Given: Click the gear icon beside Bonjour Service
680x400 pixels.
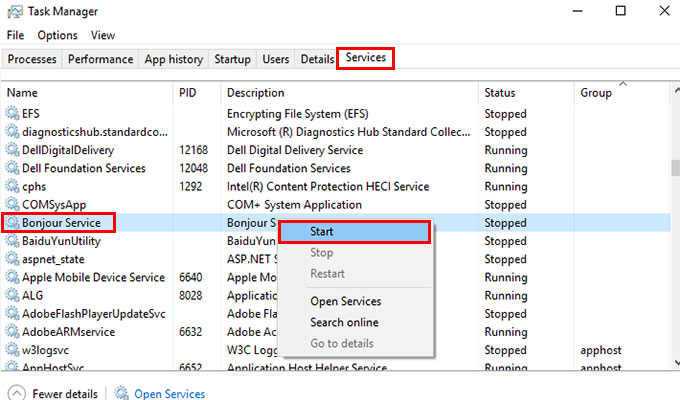Looking at the screenshot, I should coord(13,223).
